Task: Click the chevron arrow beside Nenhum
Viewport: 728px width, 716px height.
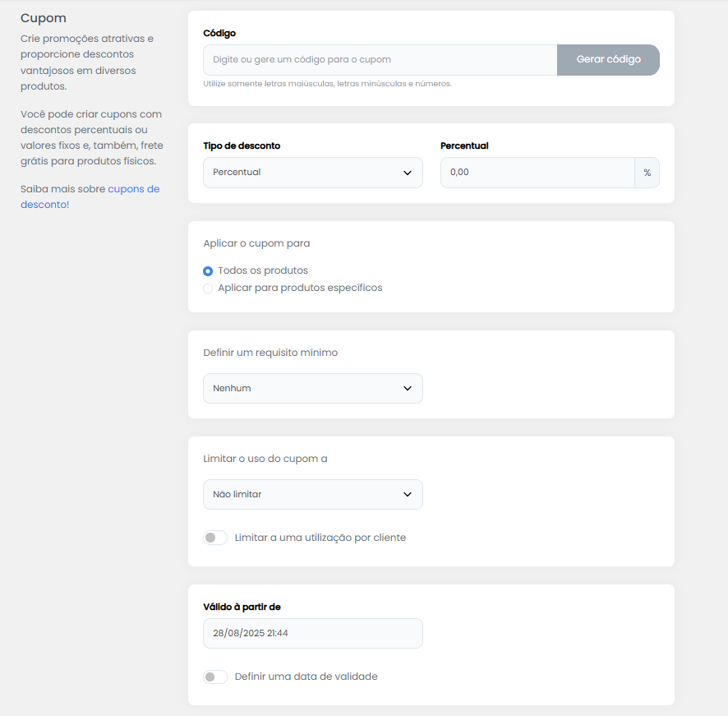Action: point(408,389)
